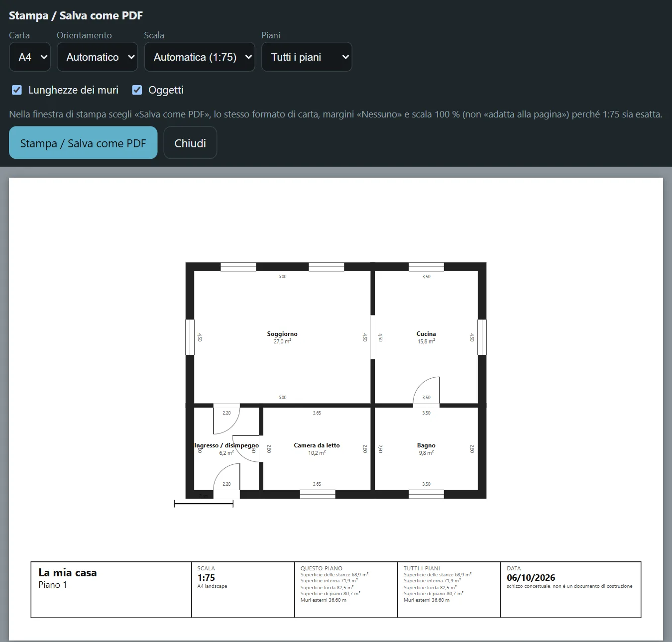Click the Cucina area 15,8 m² value
The height and width of the screenshot is (642, 672).
point(426,341)
